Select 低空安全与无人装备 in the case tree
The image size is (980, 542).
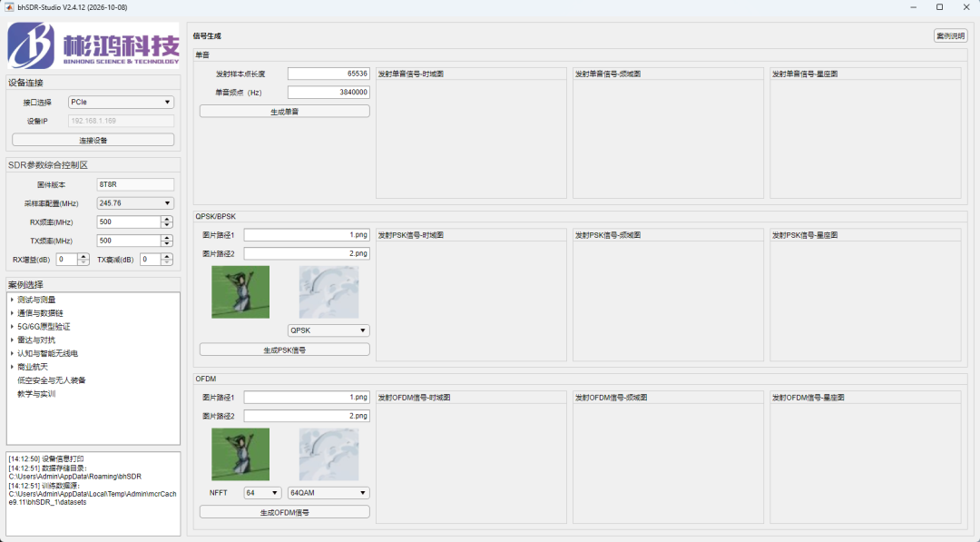click(x=51, y=380)
